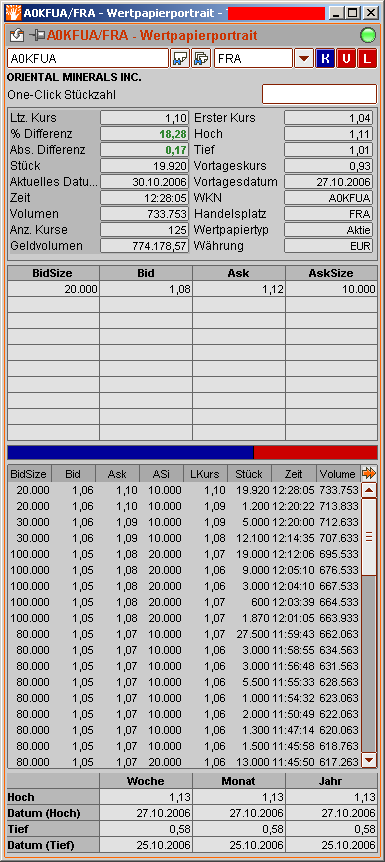Click the Volume column header
Image resolution: width=385 pixels, height=862 pixels.
(x=338, y=473)
